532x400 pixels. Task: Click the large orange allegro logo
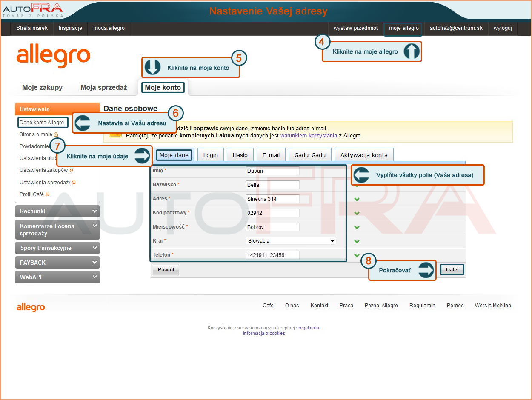[54, 57]
